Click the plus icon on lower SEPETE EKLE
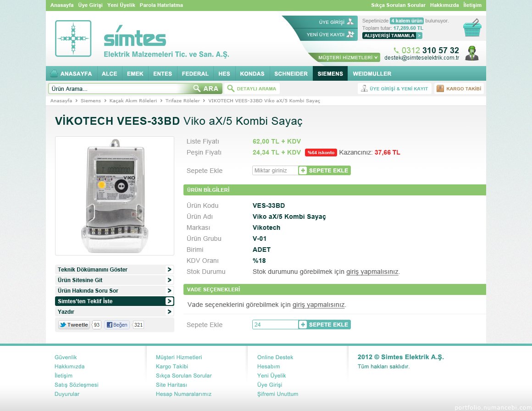The width and height of the screenshot is (532, 411). (x=303, y=324)
